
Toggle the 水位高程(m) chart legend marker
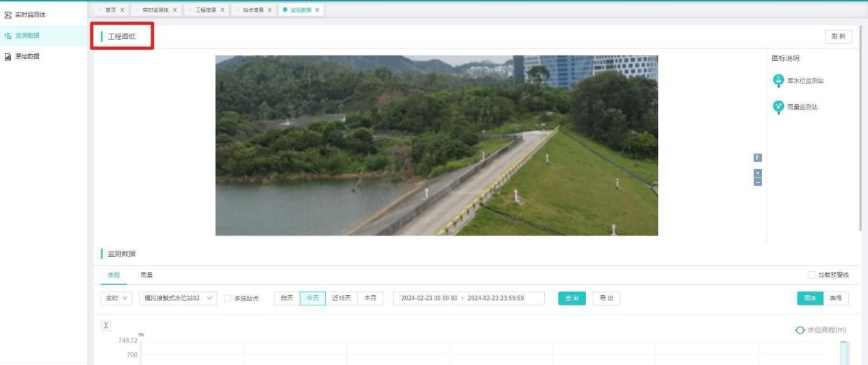pyautogui.click(x=800, y=330)
